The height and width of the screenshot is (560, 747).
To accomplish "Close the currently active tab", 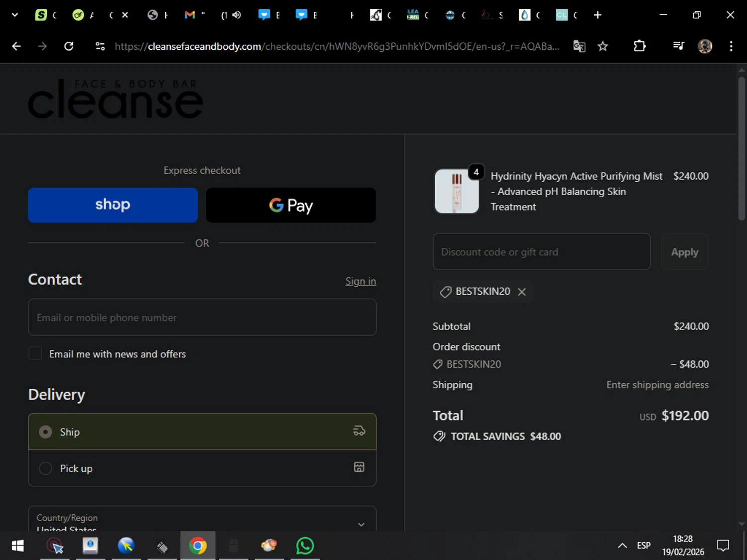I will pyautogui.click(x=125, y=15).
